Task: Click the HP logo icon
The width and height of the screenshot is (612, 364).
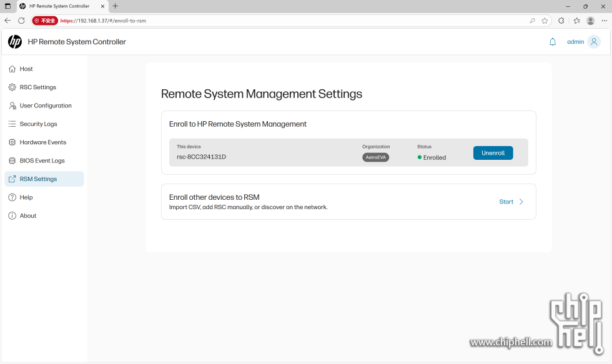Action: point(14,42)
